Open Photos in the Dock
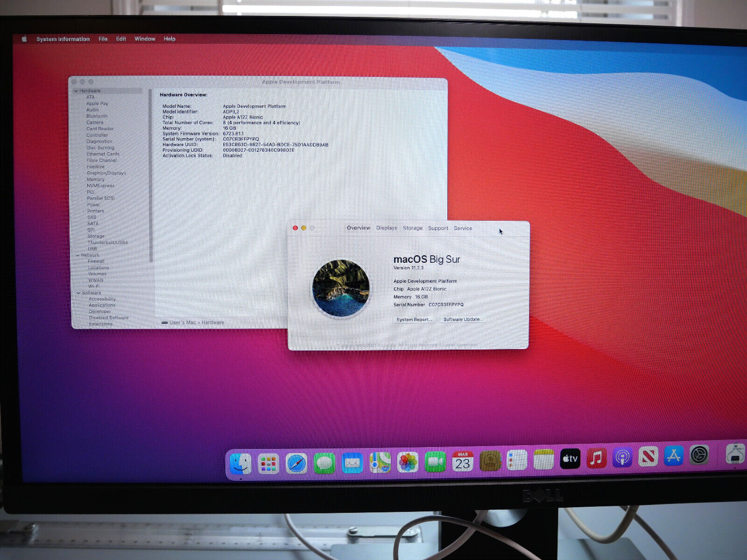Image resolution: width=747 pixels, height=560 pixels. [x=408, y=462]
